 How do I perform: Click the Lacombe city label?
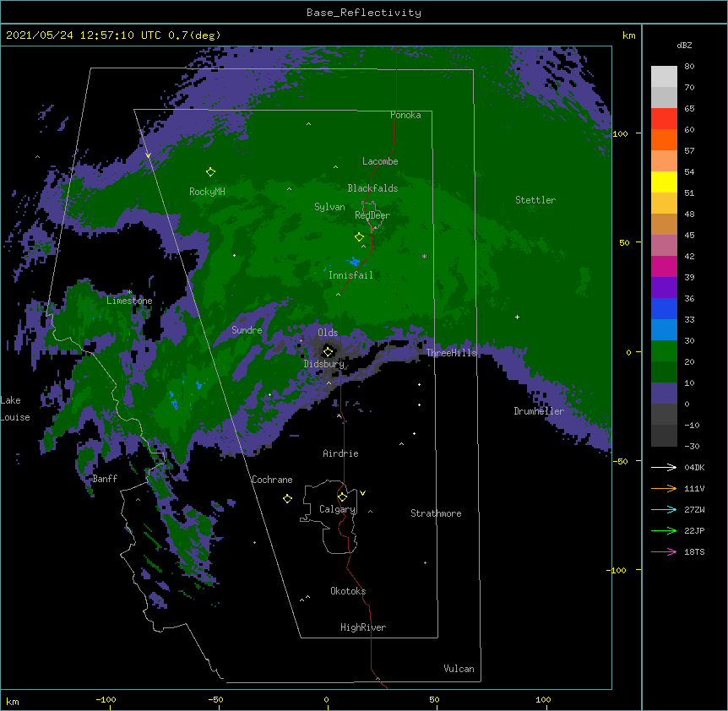[x=380, y=161]
